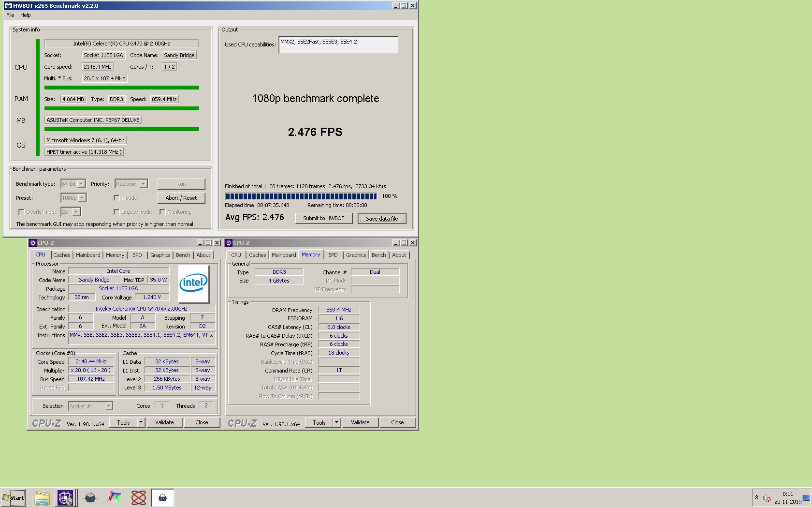Click the Multiplier x 20.0 (16 - 20) value
812x508 pixels.
coord(91,370)
